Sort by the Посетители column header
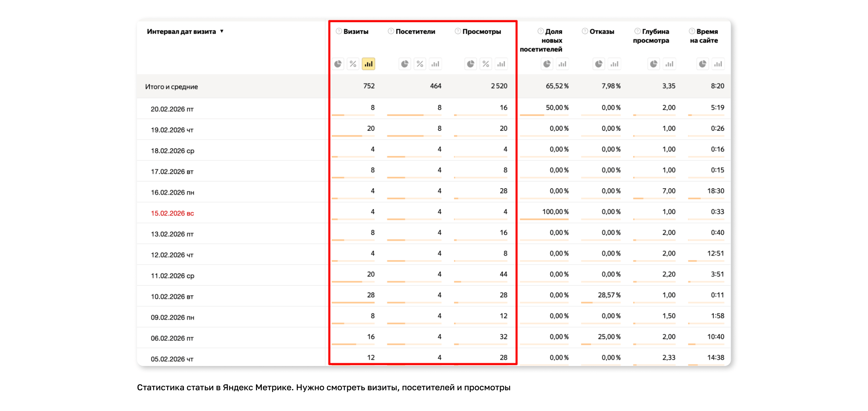The image size is (868, 411). (x=415, y=32)
